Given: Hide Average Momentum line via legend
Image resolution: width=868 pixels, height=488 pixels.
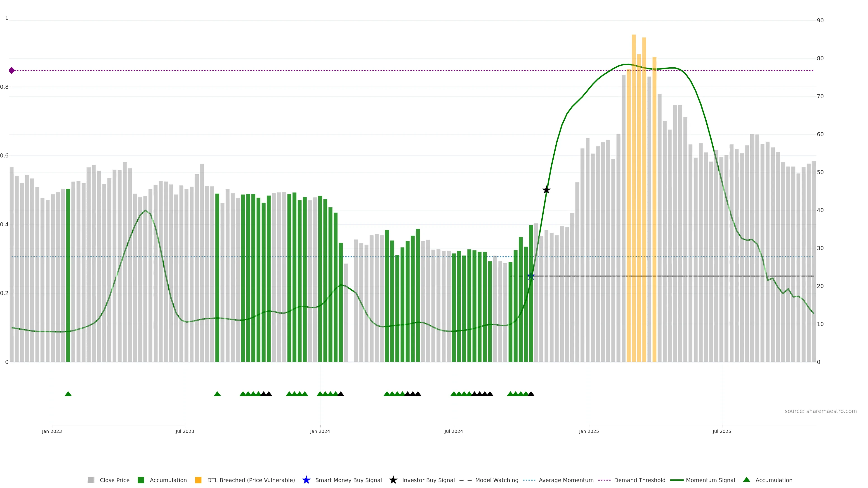Looking at the screenshot, I should click(x=566, y=480).
